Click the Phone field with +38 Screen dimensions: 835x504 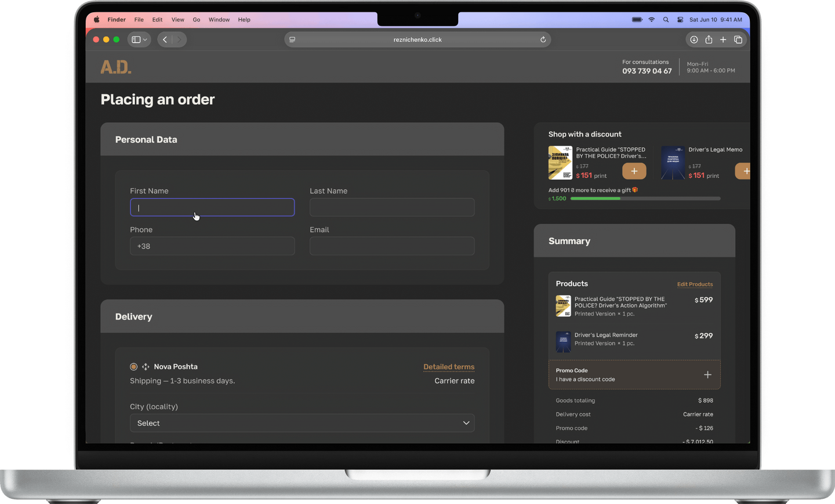click(x=212, y=246)
